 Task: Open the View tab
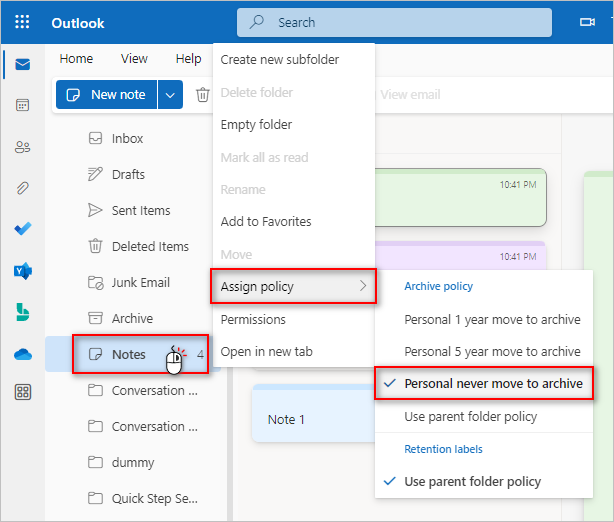pos(134,59)
